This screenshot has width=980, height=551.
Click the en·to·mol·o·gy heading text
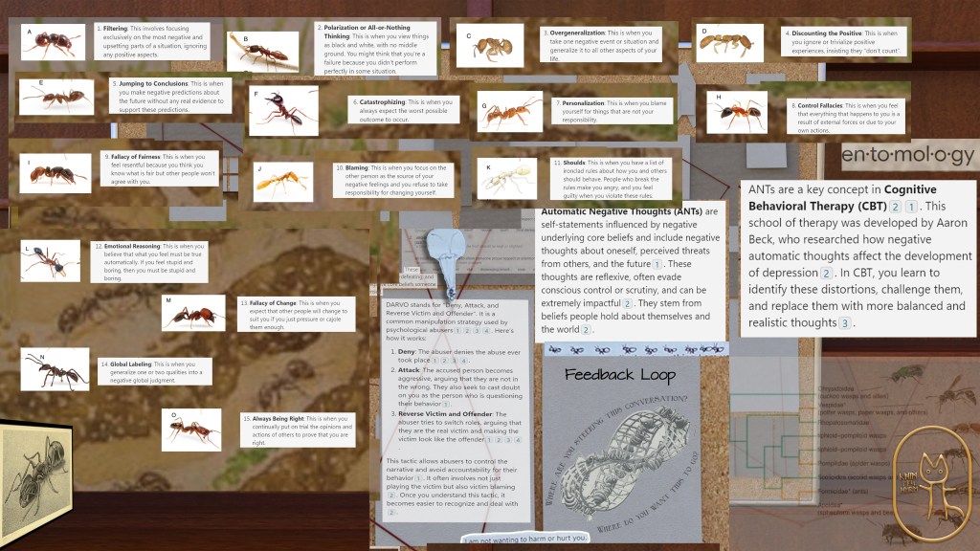pyautogui.click(x=907, y=156)
